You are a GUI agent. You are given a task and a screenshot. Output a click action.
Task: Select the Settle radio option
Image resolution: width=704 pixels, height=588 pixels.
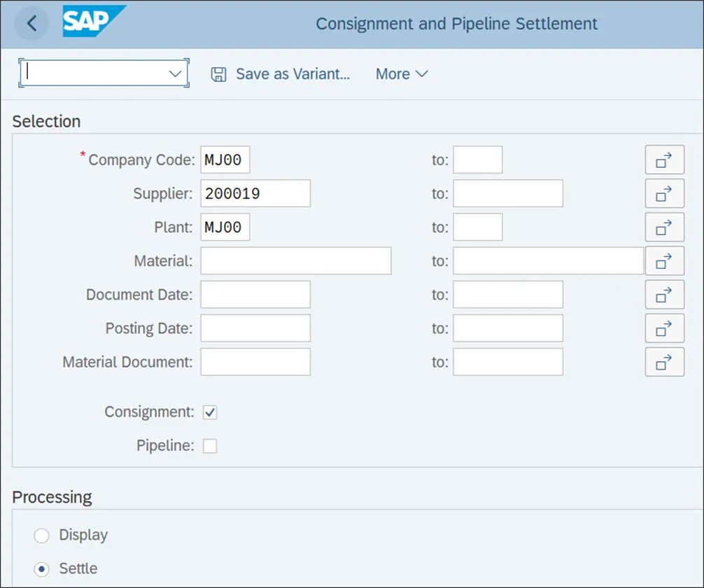[x=42, y=569]
